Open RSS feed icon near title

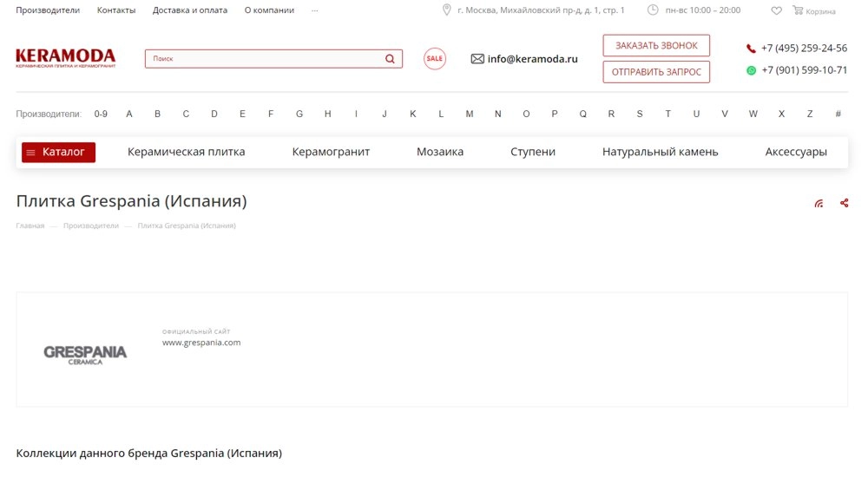click(819, 203)
